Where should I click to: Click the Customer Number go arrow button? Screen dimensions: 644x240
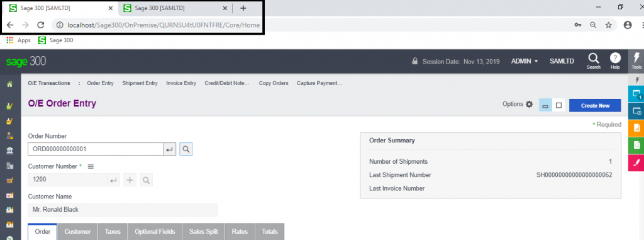tap(113, 180)
